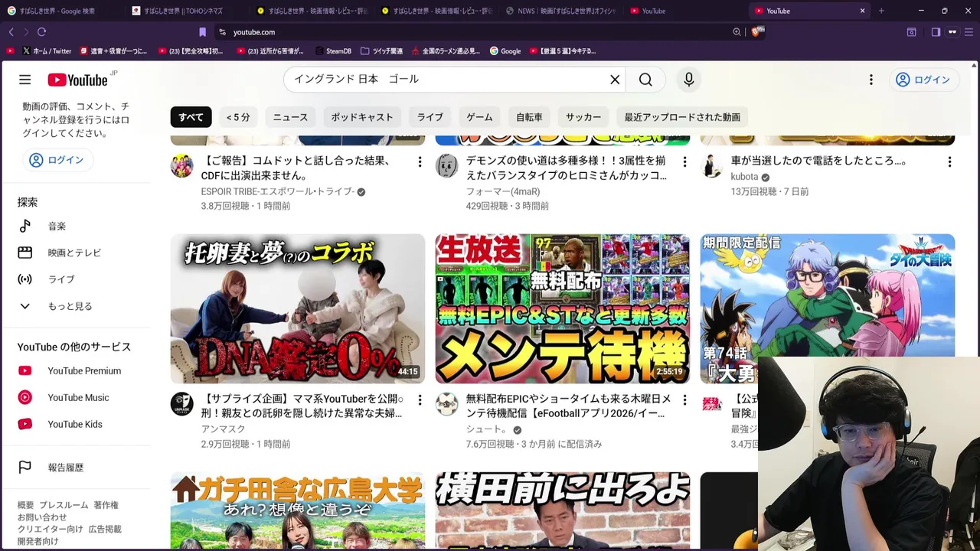Switch to the すばらしき世界 - Google 検索 tab
This screenshot has height=551, width=980.
point(59,11)
